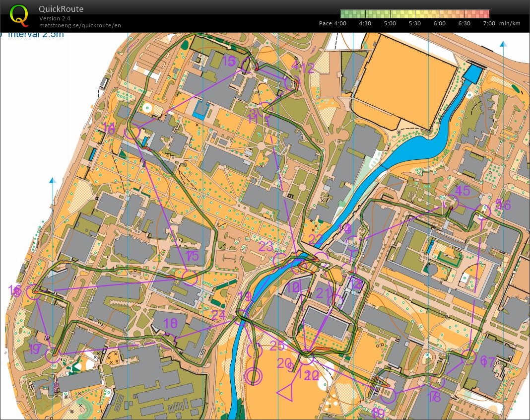
Task: Select control circle 14 on map
Action: (x=132, y=132)
